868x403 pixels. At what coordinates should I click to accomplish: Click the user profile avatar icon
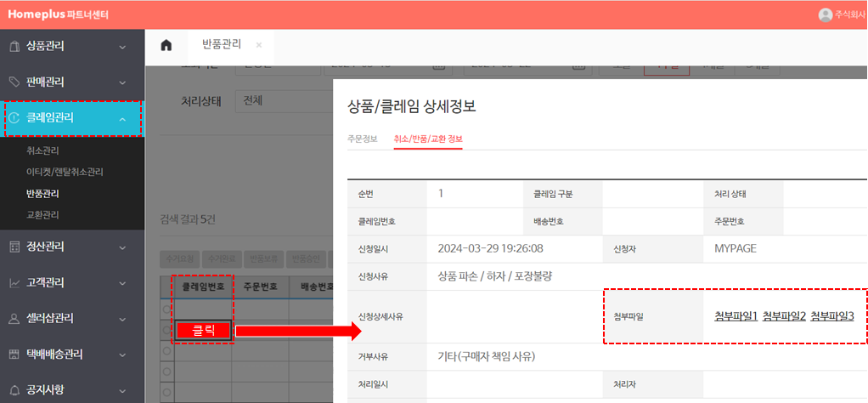[x=825, y=14]
